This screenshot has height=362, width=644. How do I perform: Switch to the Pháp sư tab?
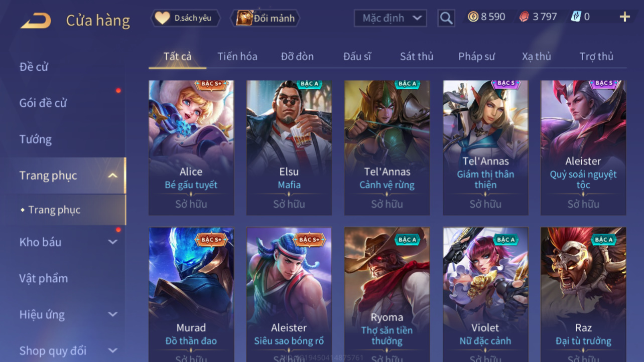click(476, 56)
